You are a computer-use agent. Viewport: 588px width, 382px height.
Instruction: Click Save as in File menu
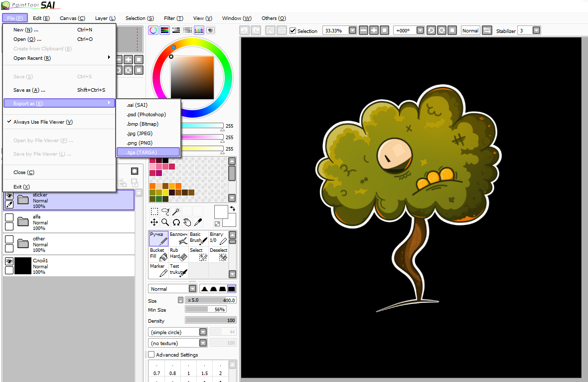29,90
